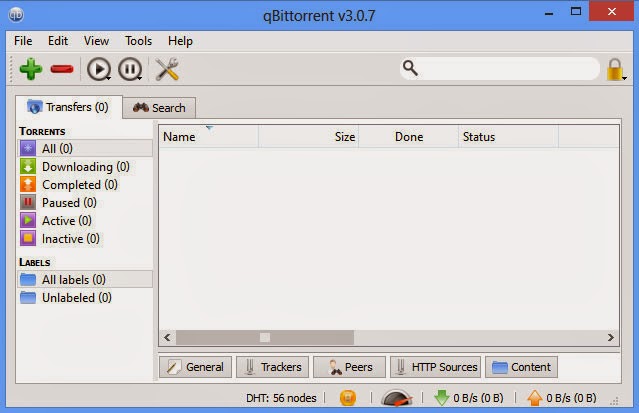
Task: Sort by the Done column header
Action: 409,137
